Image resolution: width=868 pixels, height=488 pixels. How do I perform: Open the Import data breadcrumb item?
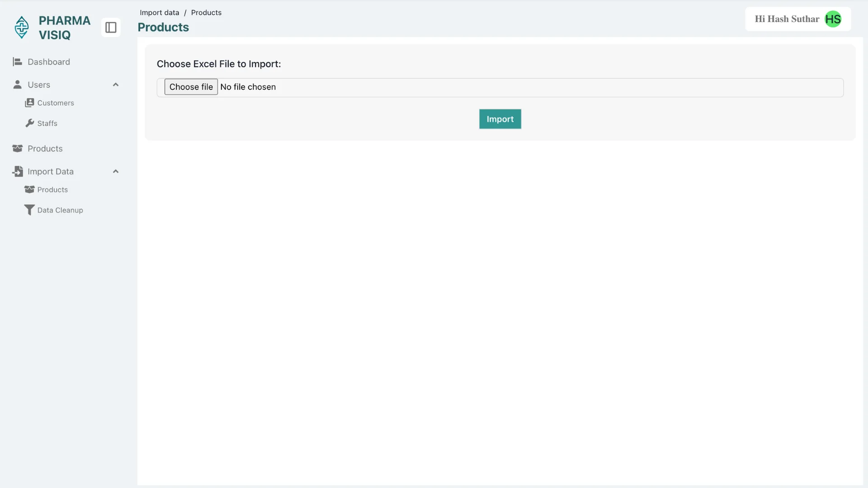point(159,12)
